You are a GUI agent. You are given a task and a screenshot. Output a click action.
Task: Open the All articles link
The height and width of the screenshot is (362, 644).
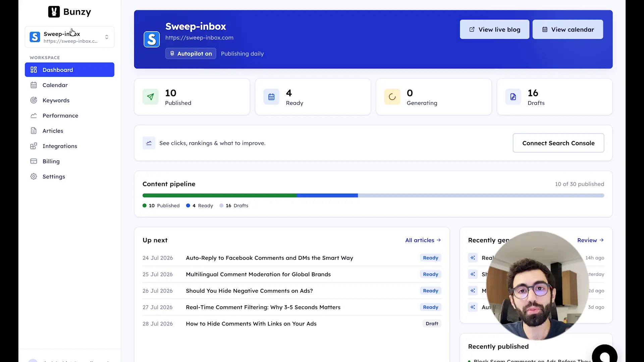click(423, 240)
